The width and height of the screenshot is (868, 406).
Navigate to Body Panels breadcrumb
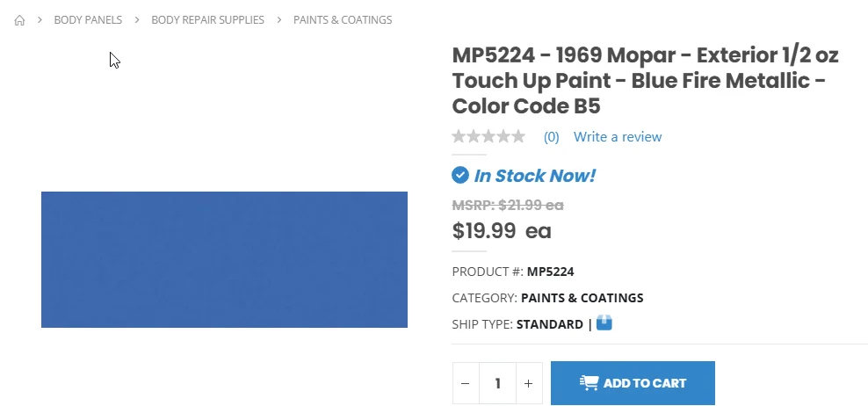[x=88, y=20]
